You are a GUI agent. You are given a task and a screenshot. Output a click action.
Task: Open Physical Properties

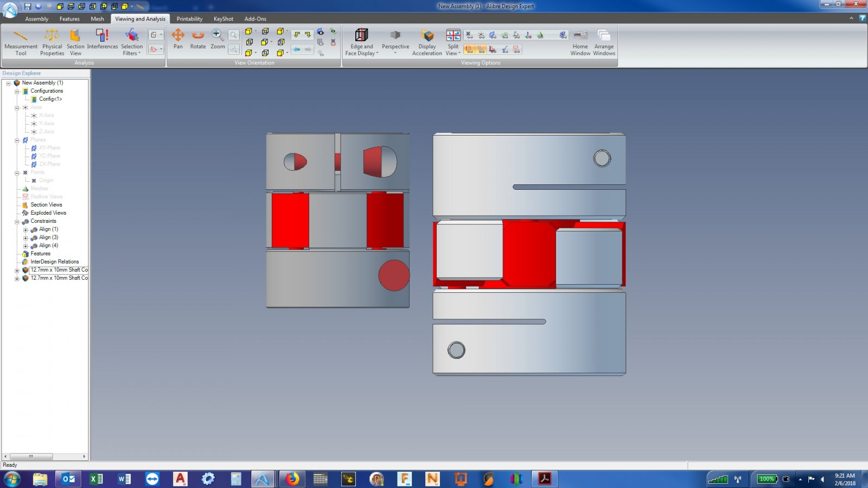[52, 42]
